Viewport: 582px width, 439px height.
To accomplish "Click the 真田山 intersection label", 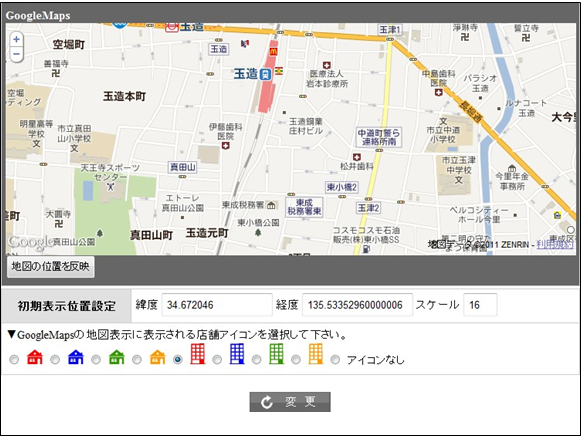I will (x=183, y=167).
